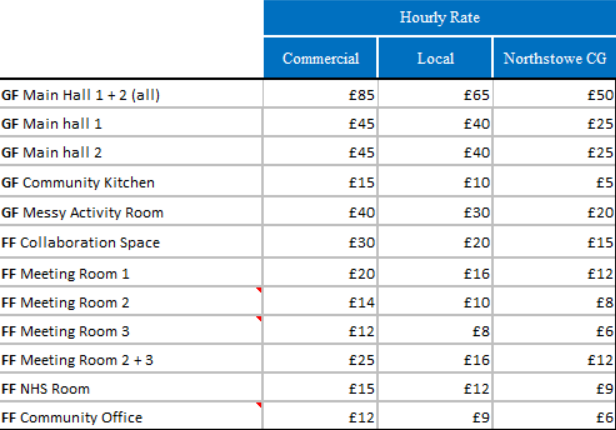Click the Hourly Rate header cell
This screenshot has width=616, height=430.
click(x=440, y=19)
